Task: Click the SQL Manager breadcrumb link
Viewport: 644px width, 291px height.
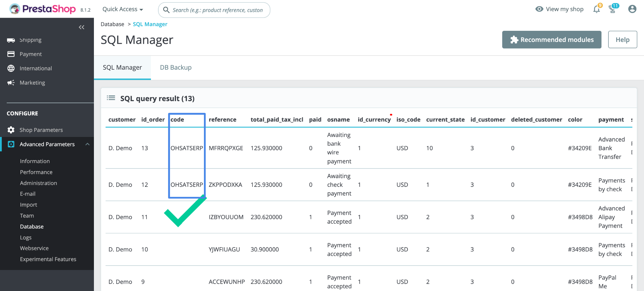Action: pyautogui.click(x=150, y=24)
